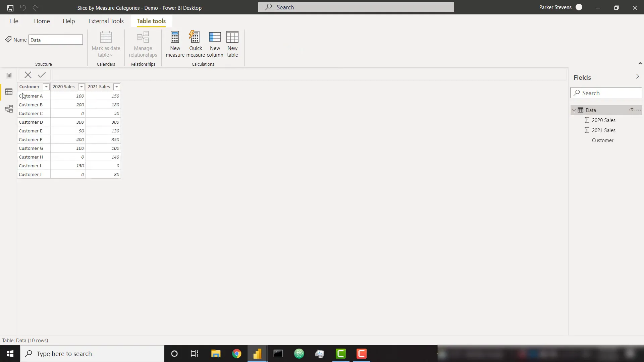
Task: Switch to Model view in the left sidebar
Action: (x=9, y=109)
